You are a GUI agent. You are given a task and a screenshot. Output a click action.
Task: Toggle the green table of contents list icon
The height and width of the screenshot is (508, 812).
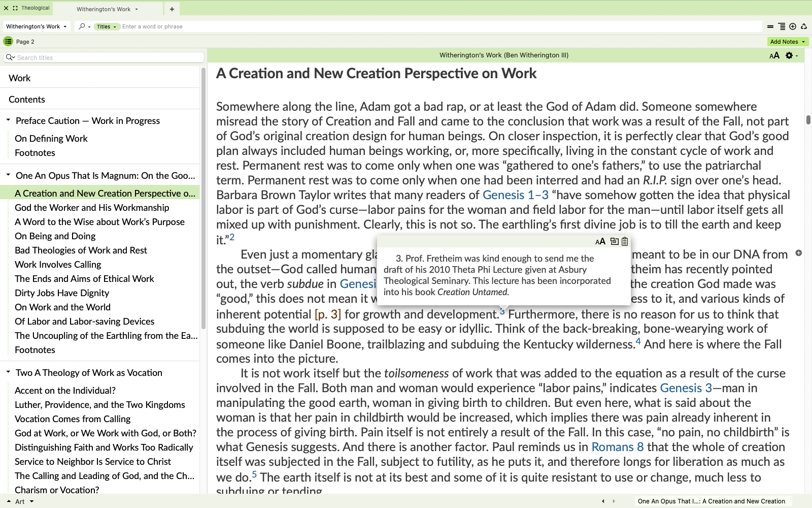pyautogui.click(x=8, y=42)
